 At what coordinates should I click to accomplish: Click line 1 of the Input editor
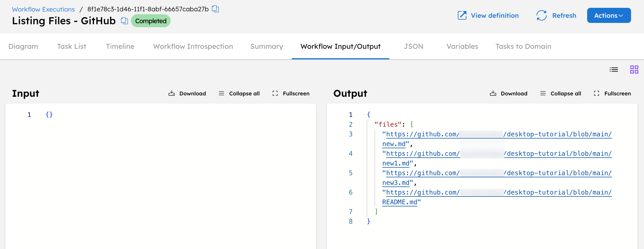pyautogui.click(x=49, y=115)
